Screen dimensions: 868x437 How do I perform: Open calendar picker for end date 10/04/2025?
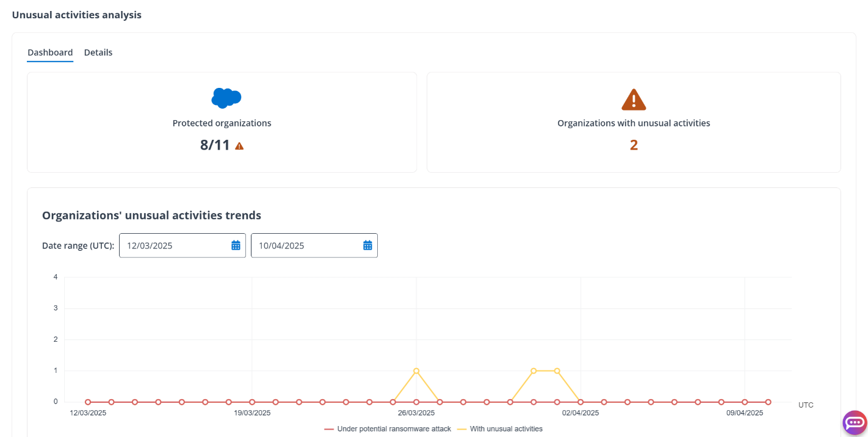pyautogui.click(x=367, y=245)
